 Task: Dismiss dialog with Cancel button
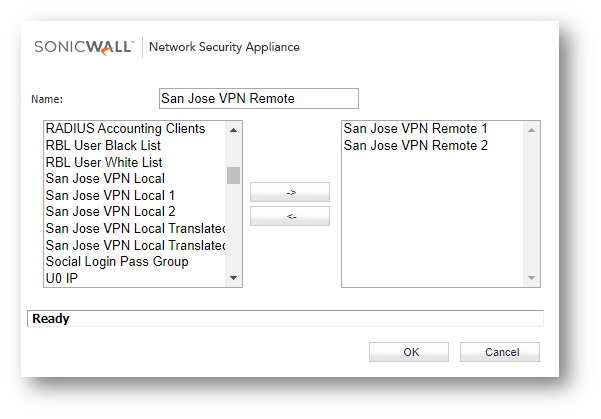tap(500, 352)
